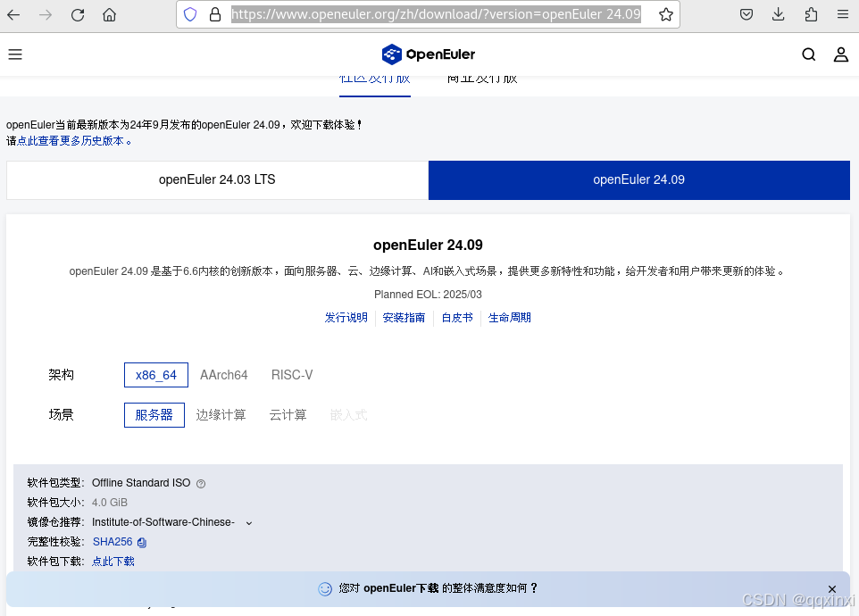Open the browser home page

click(x=110, y=15)
